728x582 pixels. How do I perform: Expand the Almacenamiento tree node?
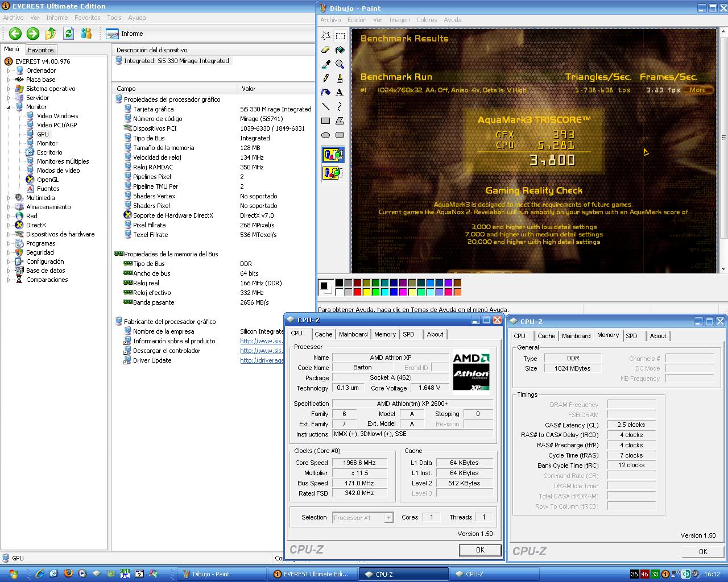click(9, 207)
